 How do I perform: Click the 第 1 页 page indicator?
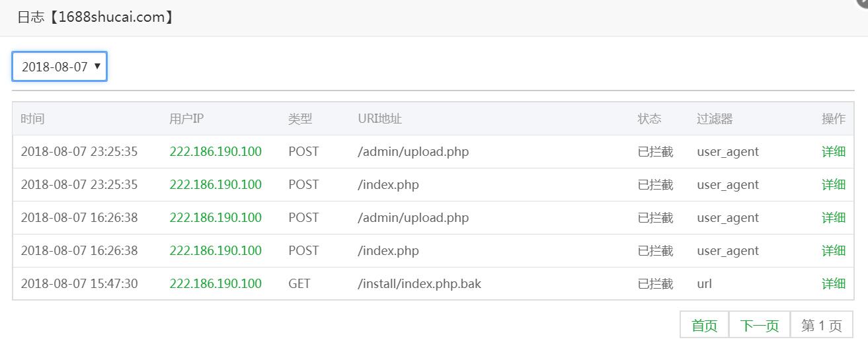[x=821, y=325]
